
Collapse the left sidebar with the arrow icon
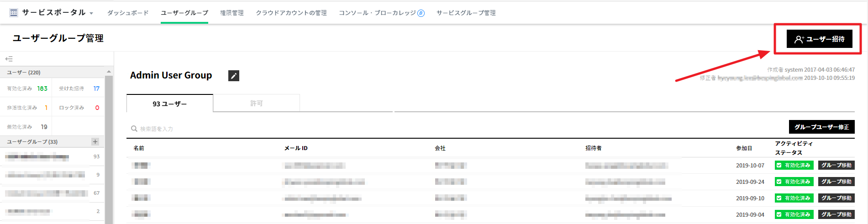(x=9, y=59)
